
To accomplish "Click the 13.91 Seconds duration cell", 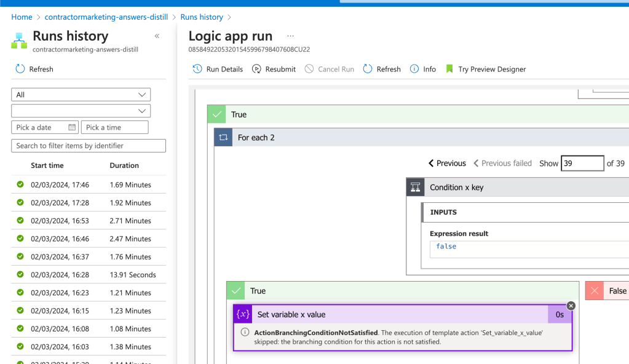I will click(x=133, y=274).
